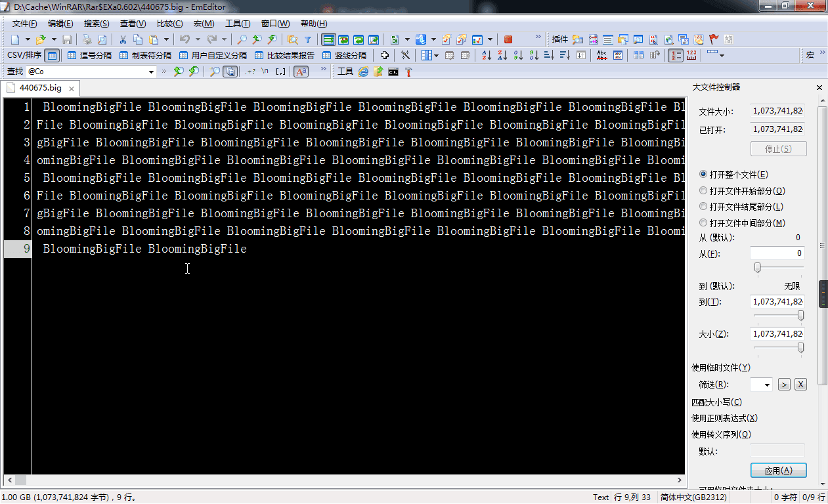Open the 查看(V) menu

pos(133,24)
